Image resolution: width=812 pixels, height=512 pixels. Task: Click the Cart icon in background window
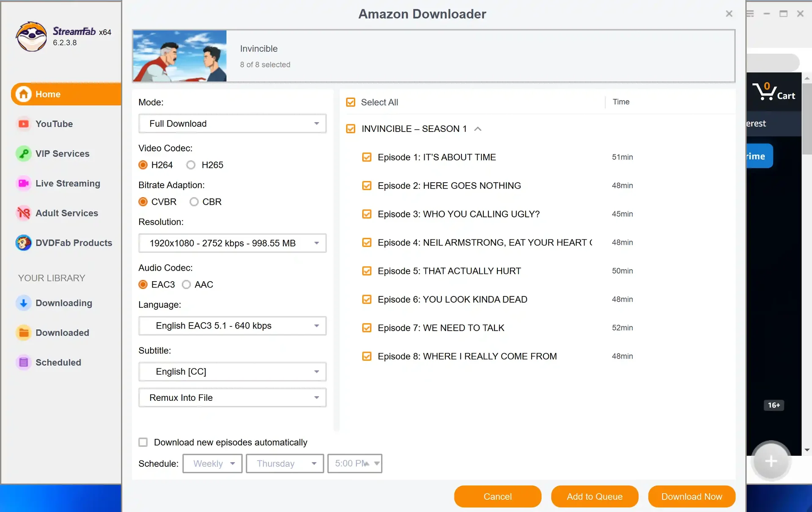coord(774,91)
